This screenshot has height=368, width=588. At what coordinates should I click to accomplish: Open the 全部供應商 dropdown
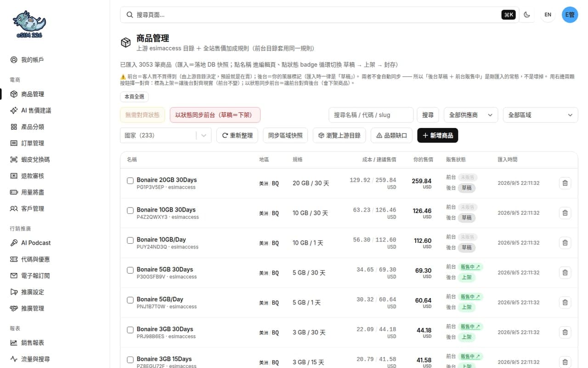click(471, 115)
